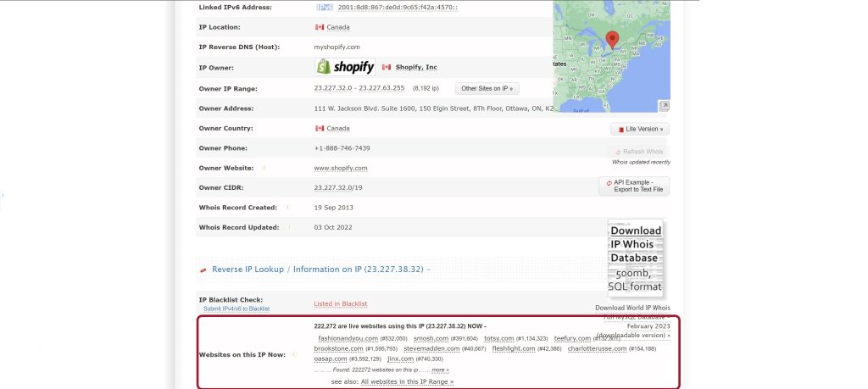Click the Owner Address text value

coord(433,108)
